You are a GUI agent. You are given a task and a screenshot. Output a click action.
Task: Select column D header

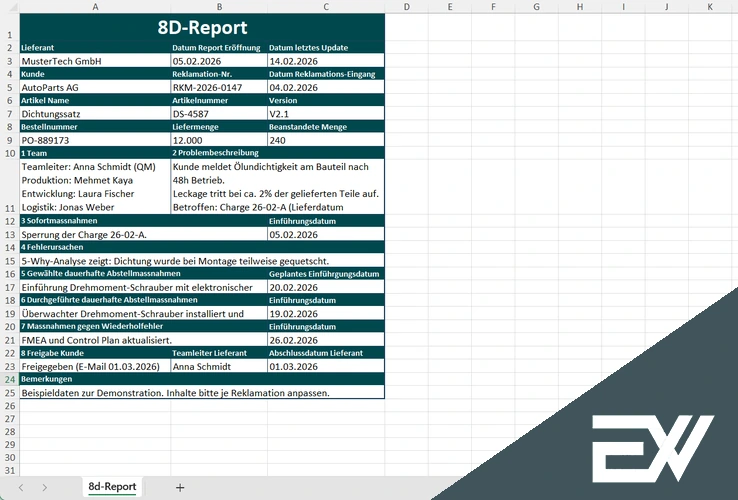pyautogui.click(x=407, y=7)
